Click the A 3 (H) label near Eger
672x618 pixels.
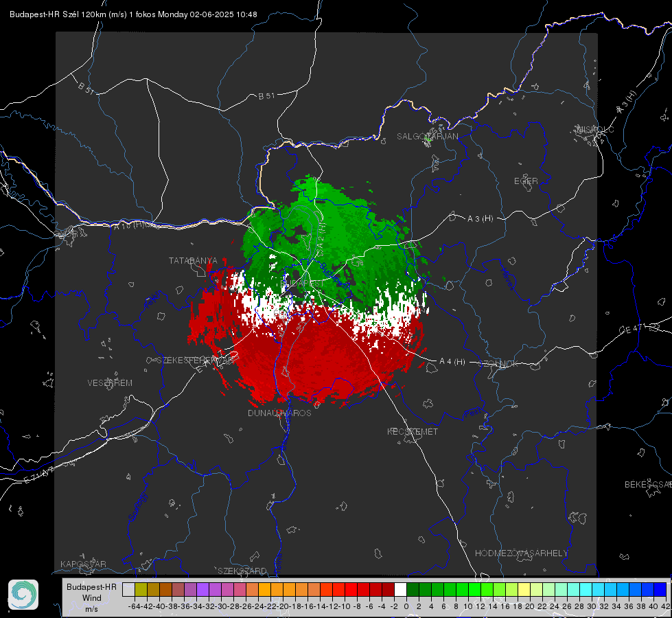pos(480,219)
